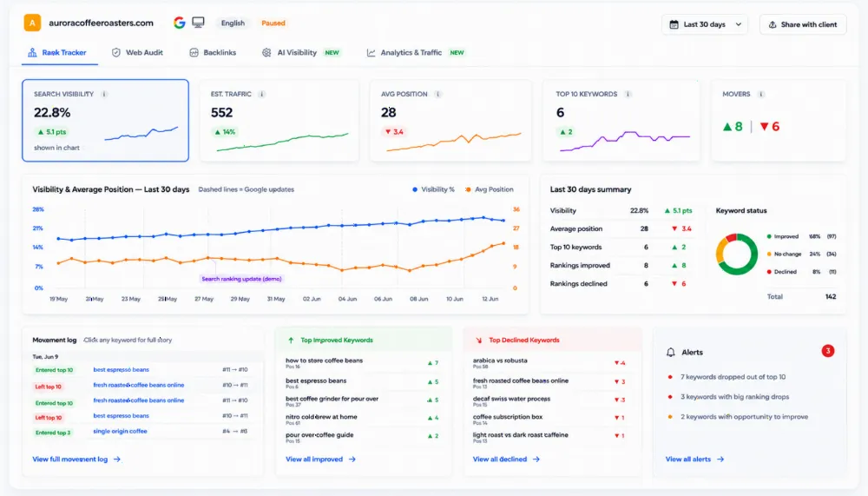Open View full movement log link
Viewport: 868px width, 496px height.
pyautogui.click(x=76, y=459)
